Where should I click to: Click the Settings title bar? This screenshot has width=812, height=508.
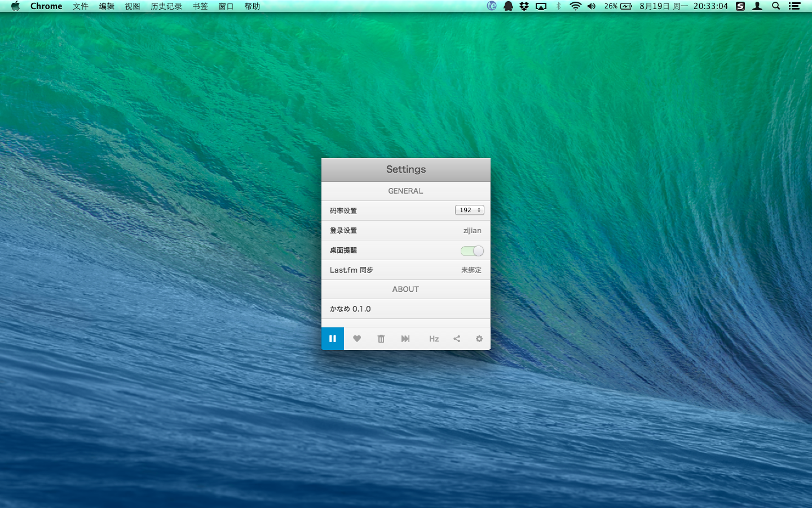pos(406,169)
